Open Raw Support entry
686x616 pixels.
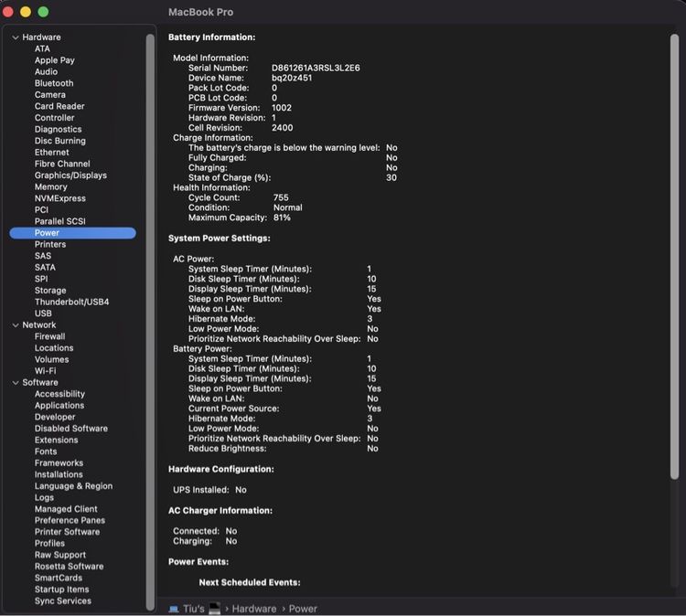click(60, 556)
